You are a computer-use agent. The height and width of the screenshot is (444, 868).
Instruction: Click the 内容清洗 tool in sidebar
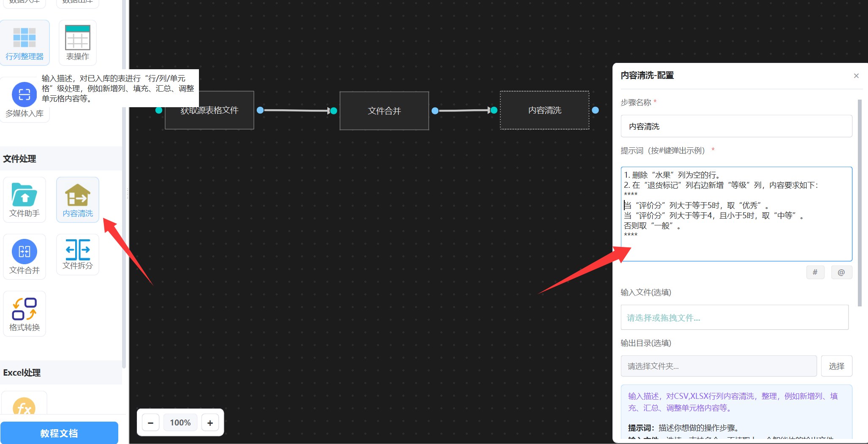tap(78, 199)
